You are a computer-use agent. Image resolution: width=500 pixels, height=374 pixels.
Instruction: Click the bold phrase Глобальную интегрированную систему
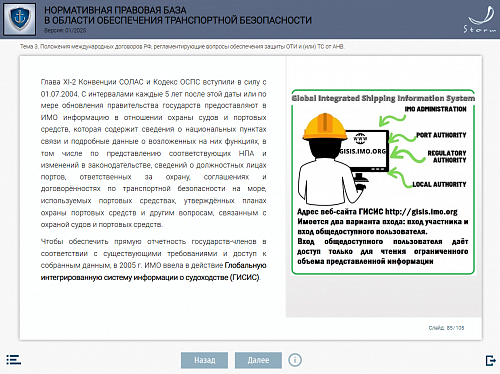(153, 271)
